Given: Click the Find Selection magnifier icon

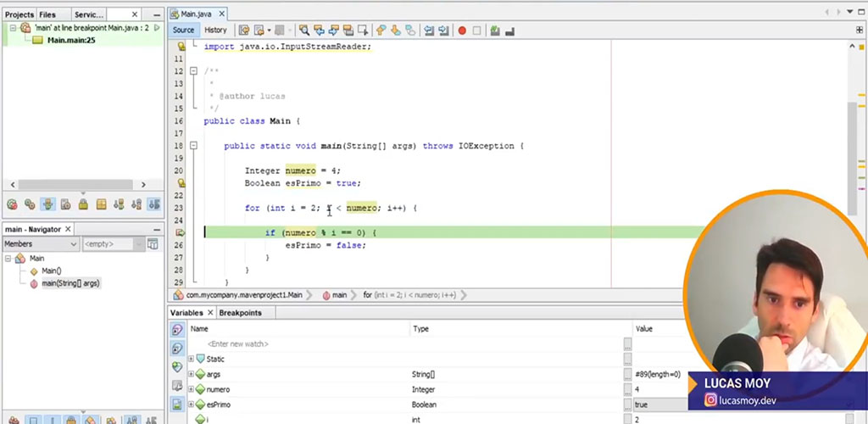Looking at the screenshot, I should (304, 31).
